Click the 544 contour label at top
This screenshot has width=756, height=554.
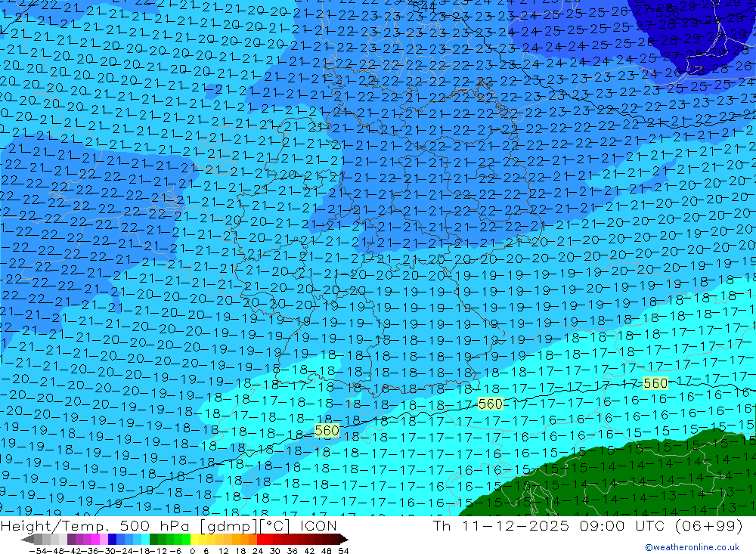pos(424,7)
